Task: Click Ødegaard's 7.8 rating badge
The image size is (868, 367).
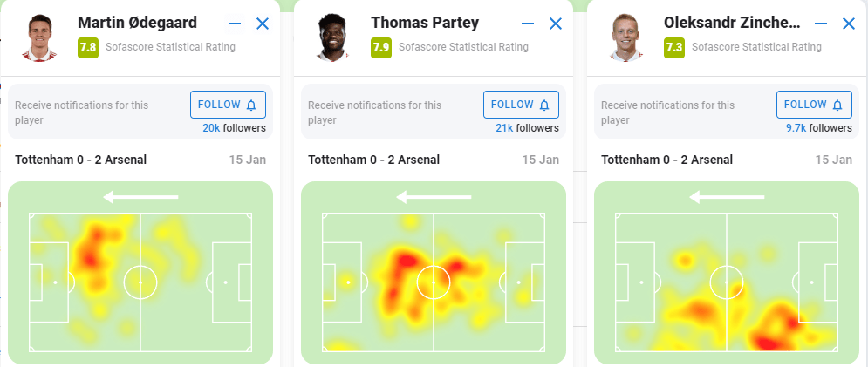Action: tap(87, 47)
